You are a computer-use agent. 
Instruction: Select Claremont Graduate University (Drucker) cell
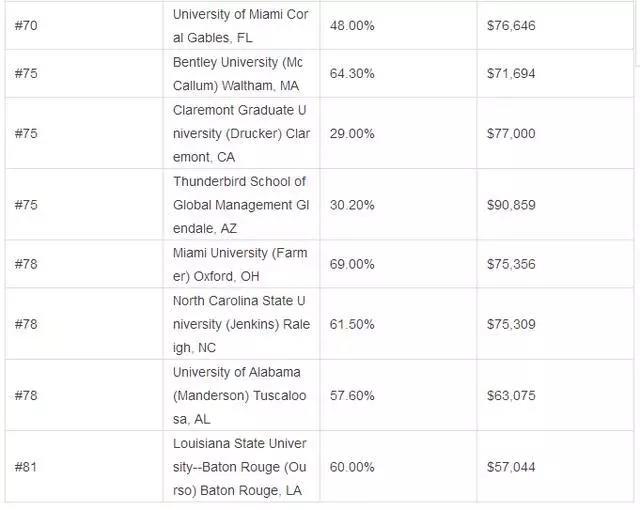pyautogui.click(x=241, y=133)
